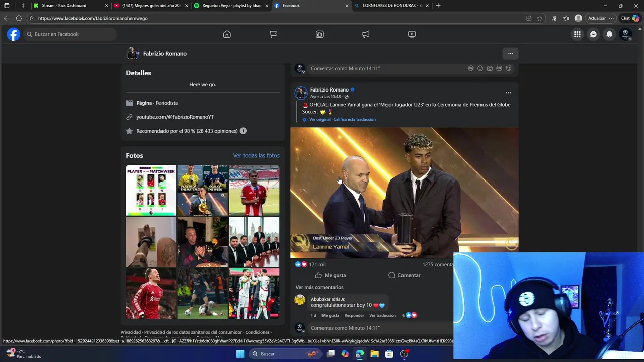This screenshot has height=362, width=644.
Task: Click the recommendation info icon
Action: [x=243, y=131]
